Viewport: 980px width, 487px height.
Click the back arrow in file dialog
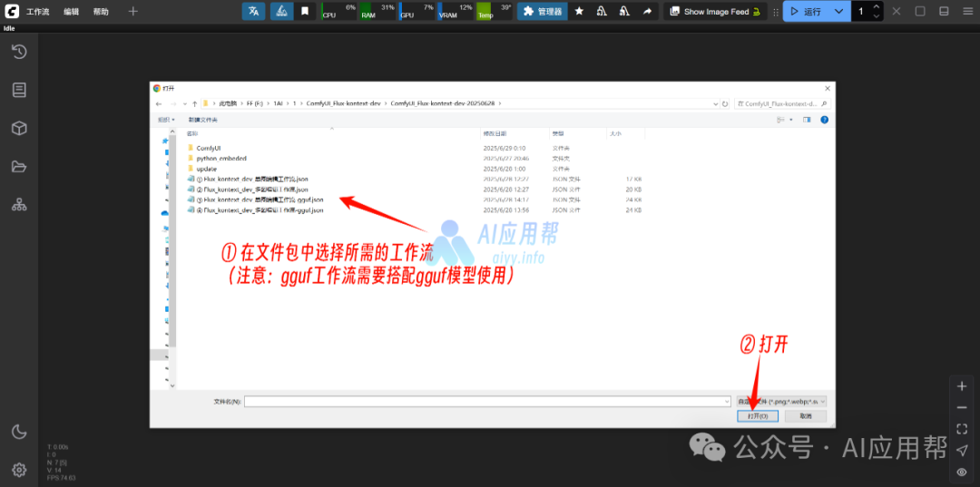coord(159,103)
